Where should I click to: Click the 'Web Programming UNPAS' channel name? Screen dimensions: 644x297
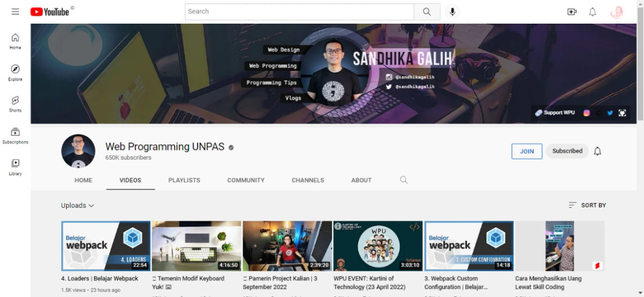point(165,147)
